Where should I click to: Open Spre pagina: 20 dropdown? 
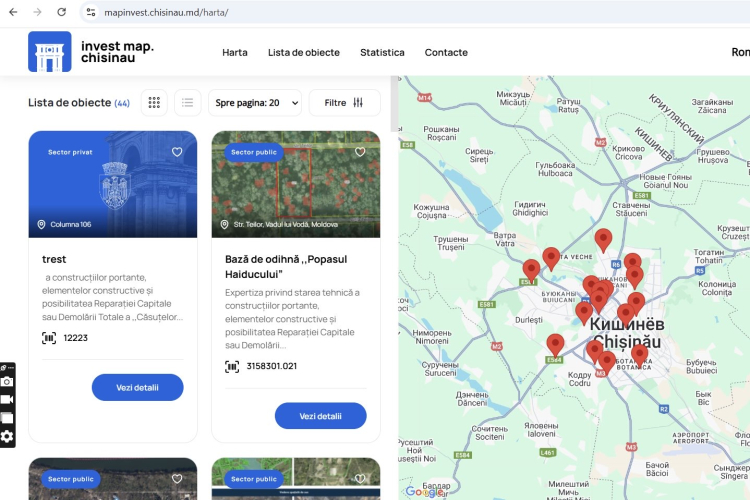[x=255, y=102]
